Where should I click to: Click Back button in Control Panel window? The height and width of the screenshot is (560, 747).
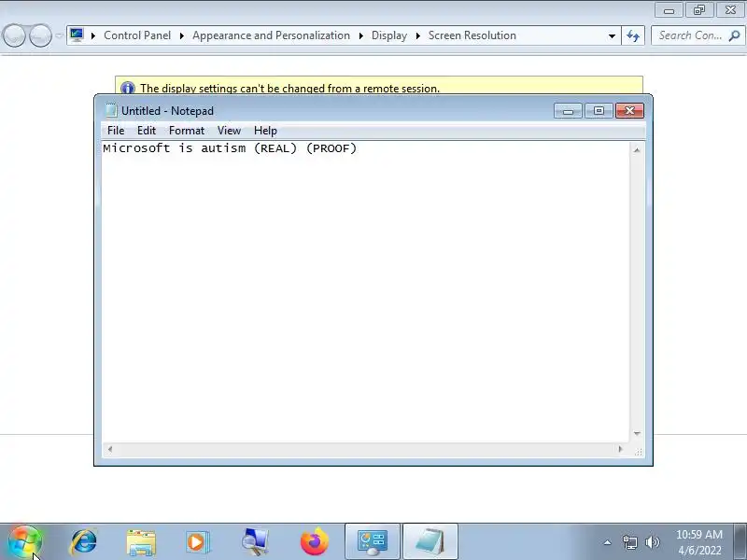(14, 35)
